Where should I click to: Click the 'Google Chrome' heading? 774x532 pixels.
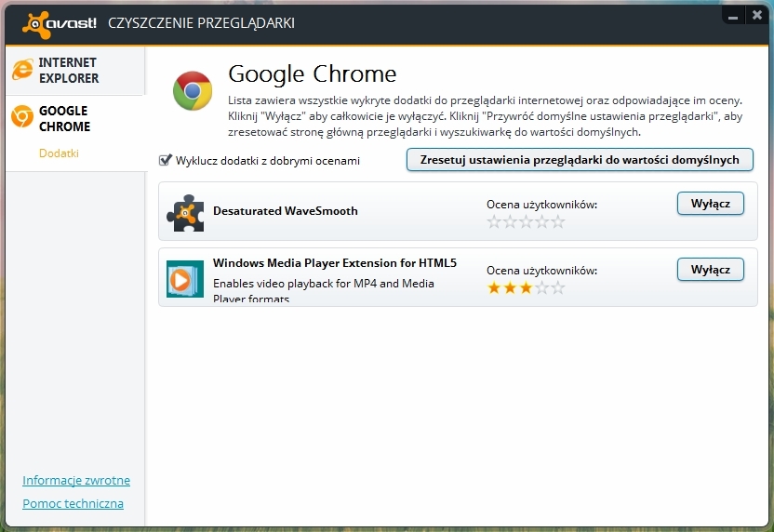pyautogui.click(x=312, y=74)
